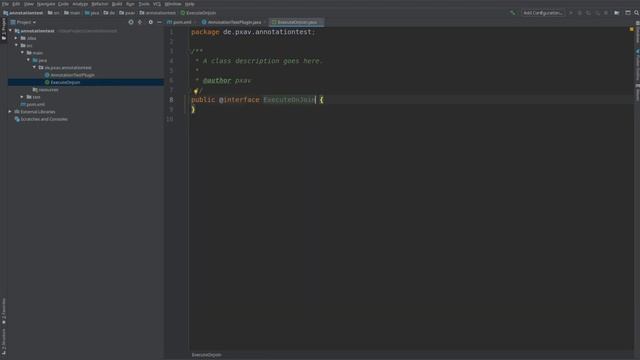
Task: Select the java source folder row
Action: click(x=40, y=60)
